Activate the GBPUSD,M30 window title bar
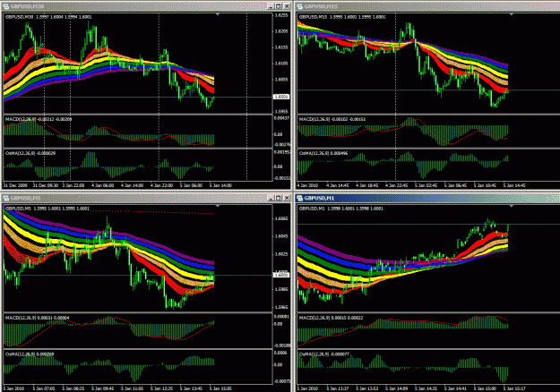The height and width of the screenshot is (392, 560). point(146,6)
